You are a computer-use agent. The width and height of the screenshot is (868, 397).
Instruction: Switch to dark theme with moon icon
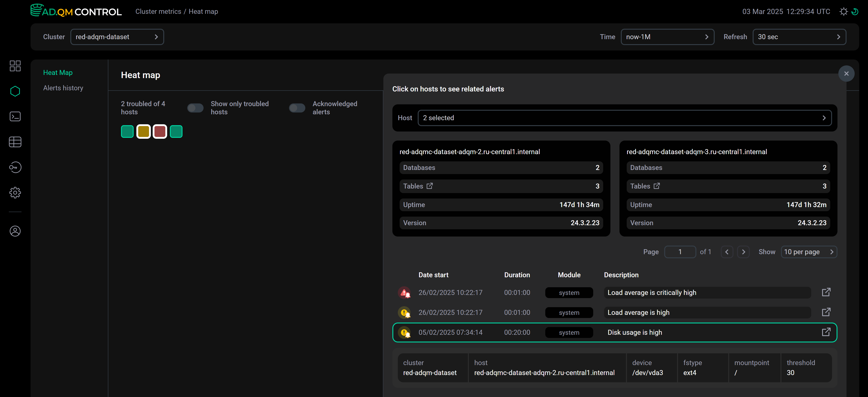[x=855, y=12]
